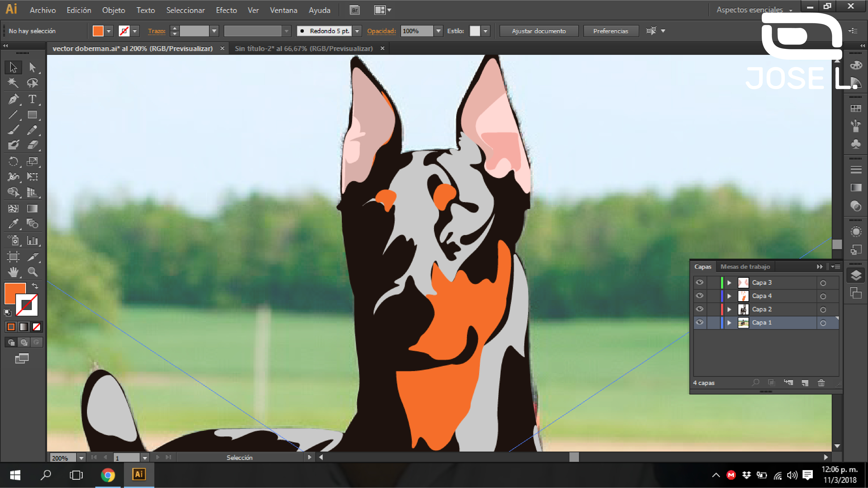Hide the Capa 3 layer

pyautogui.click(x=700, y=282)
